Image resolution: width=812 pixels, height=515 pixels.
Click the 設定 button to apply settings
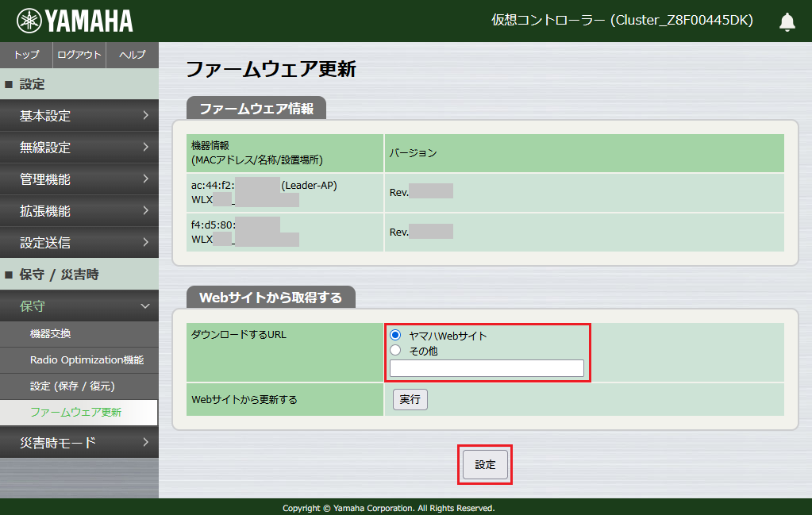coord(484,465)
